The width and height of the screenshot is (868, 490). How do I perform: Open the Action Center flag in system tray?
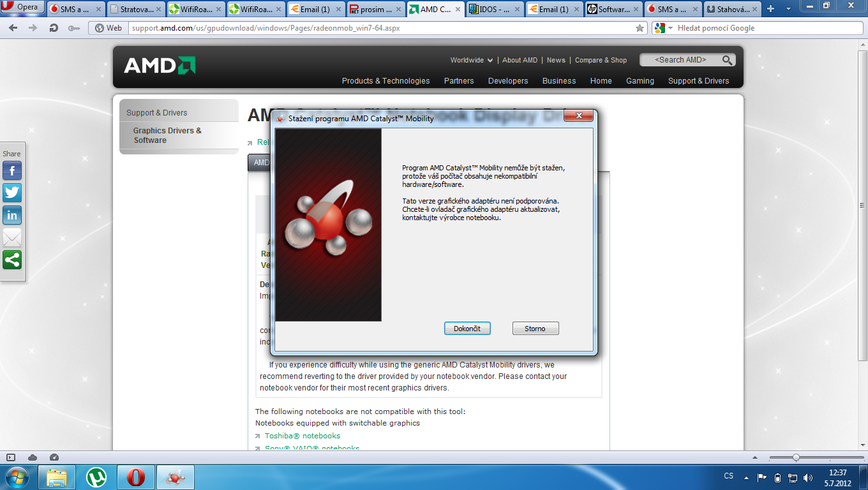(x=761, y=477)
